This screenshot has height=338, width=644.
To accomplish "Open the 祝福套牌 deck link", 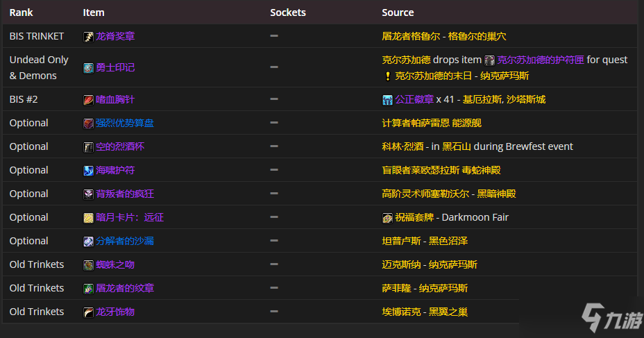I will [414, 217].
